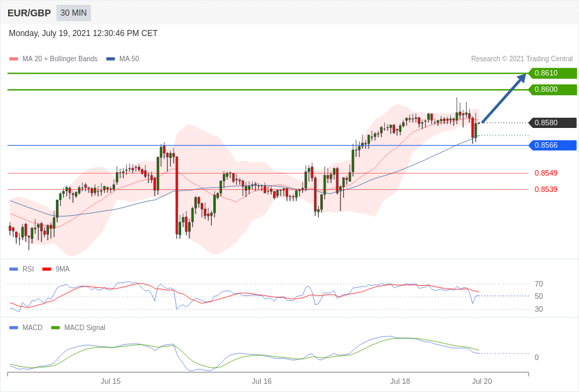Click the Jul 20 date axis label
The width and height of the screenshot is (579, 392).
(482, 381)
